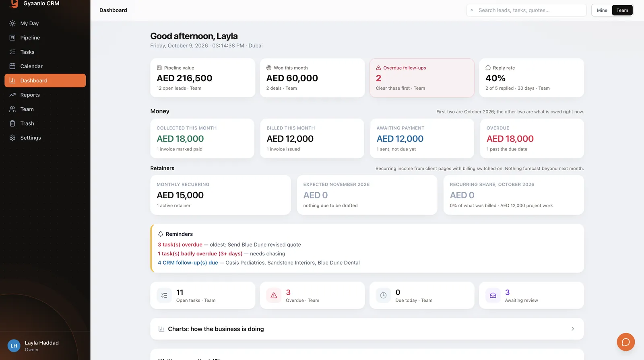This screenshot has height=360, width=644.
Task: Open the Overdue AED 18,000 money card
Action: pyautogui.click(x=532, y=138)
